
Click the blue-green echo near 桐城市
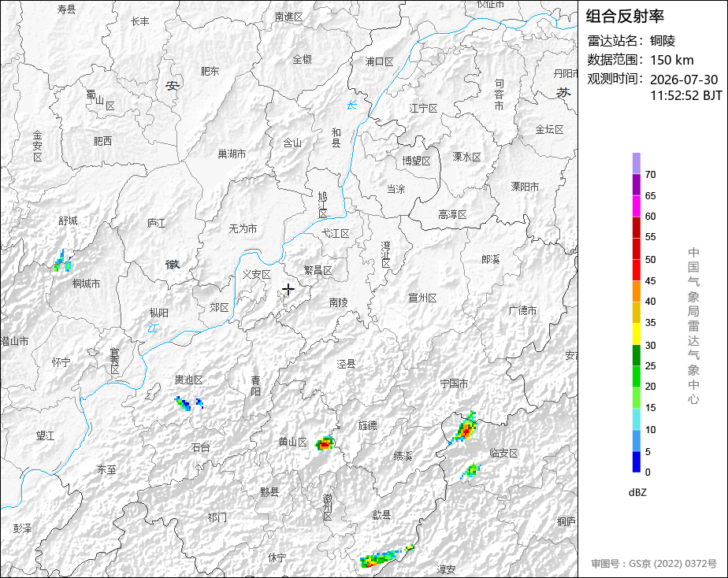pos(63,262)
